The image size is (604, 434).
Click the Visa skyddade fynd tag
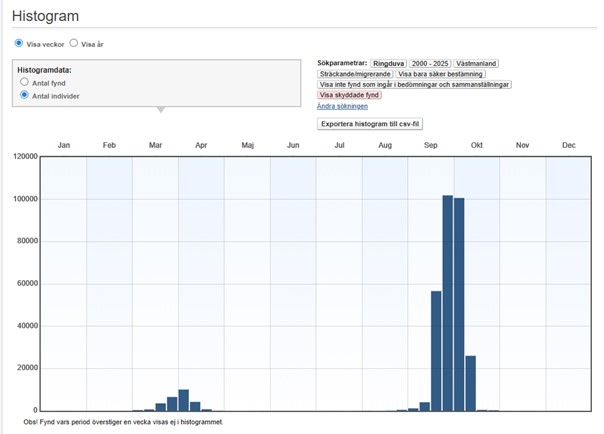coord(350,95)
